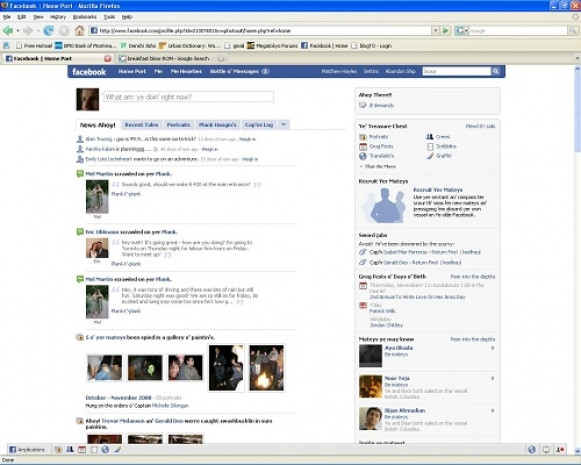Image resolution: width=581 pixels, height=465 pixels.
Task: Click the Applications button in bottom bar
Action: 27,449
